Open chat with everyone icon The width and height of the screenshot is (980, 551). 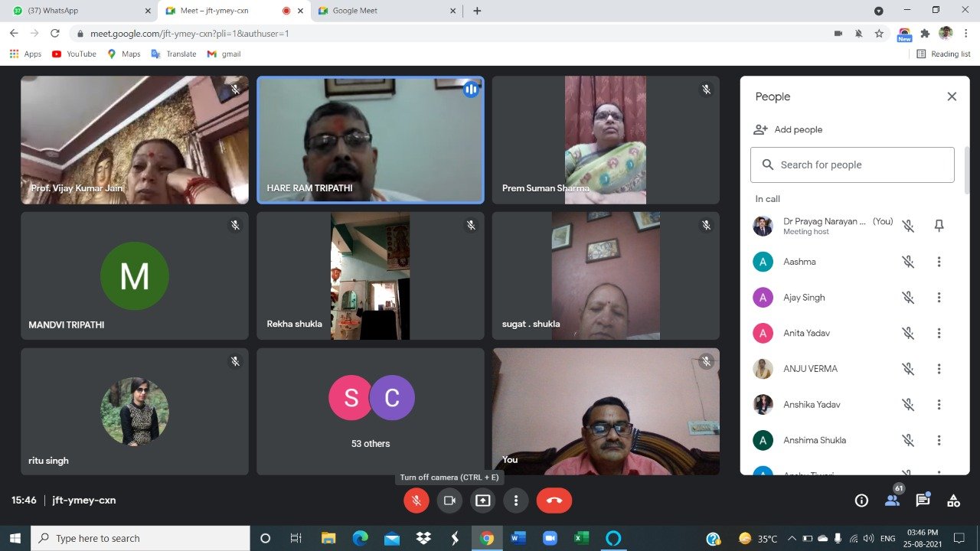923,500
